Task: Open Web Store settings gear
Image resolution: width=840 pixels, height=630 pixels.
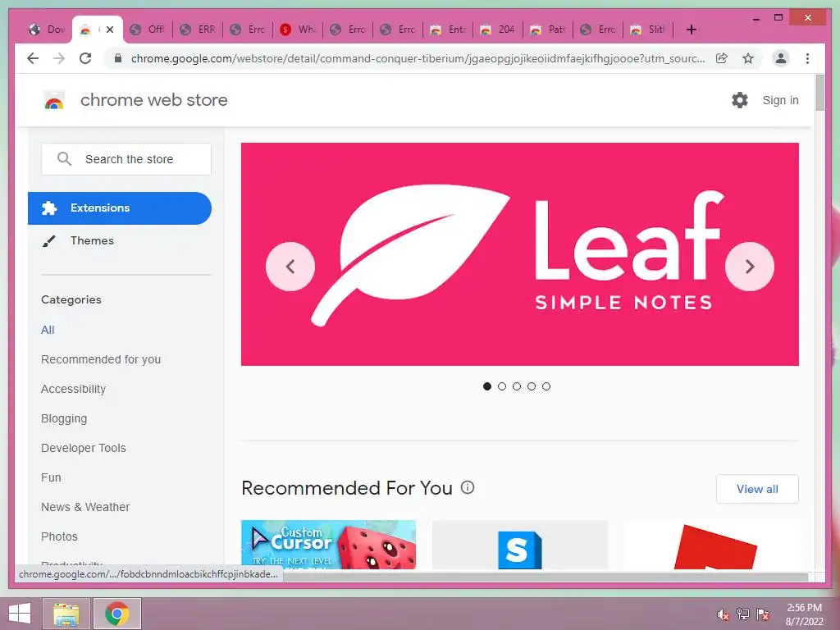Action: [740, 100]
